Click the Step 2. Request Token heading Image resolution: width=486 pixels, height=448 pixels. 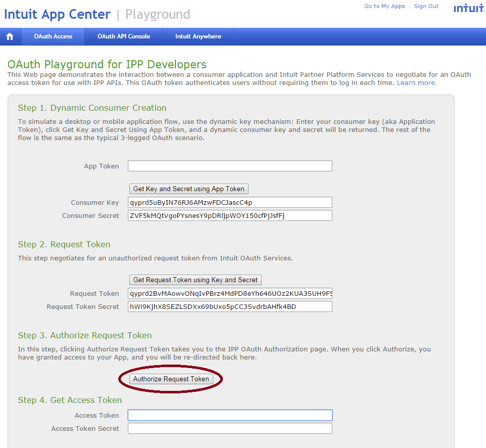point(64,244)
